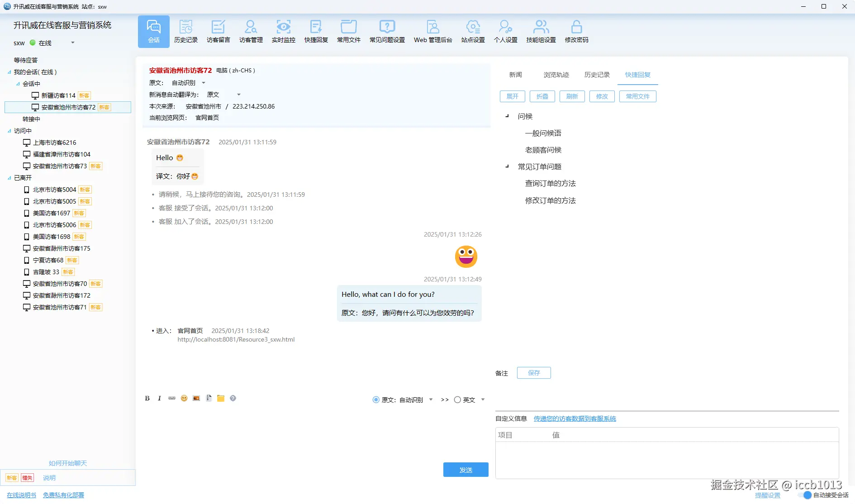Viewport: 855px width, 504px height.
Task: Toggle 自动接受会话 in the status bar
Action: pyautogui.click(x=808, y=495)
